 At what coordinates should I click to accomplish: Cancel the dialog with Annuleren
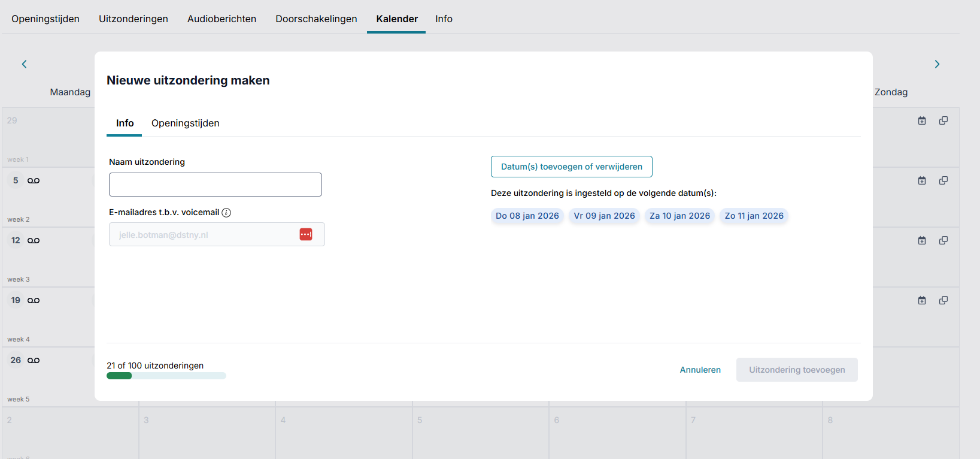700,370
